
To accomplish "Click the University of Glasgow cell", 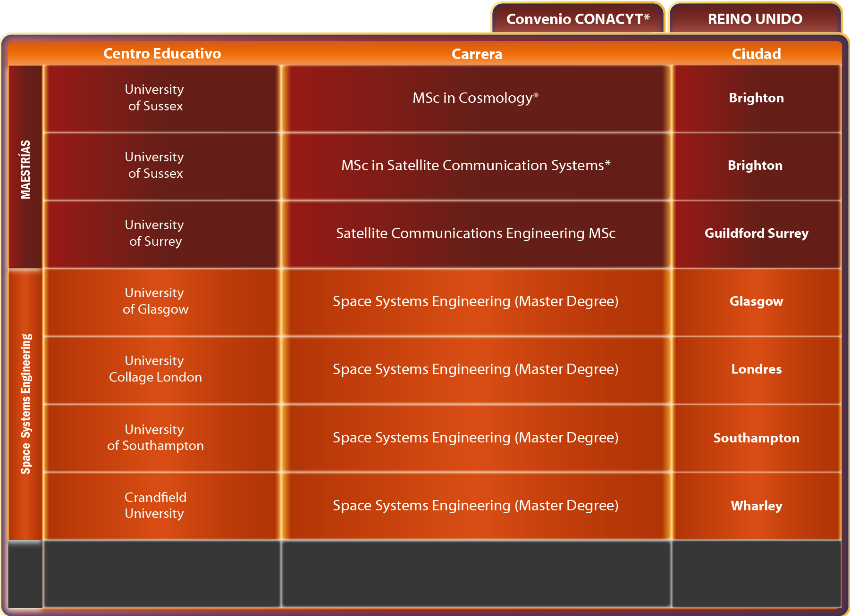I will 162,301.
